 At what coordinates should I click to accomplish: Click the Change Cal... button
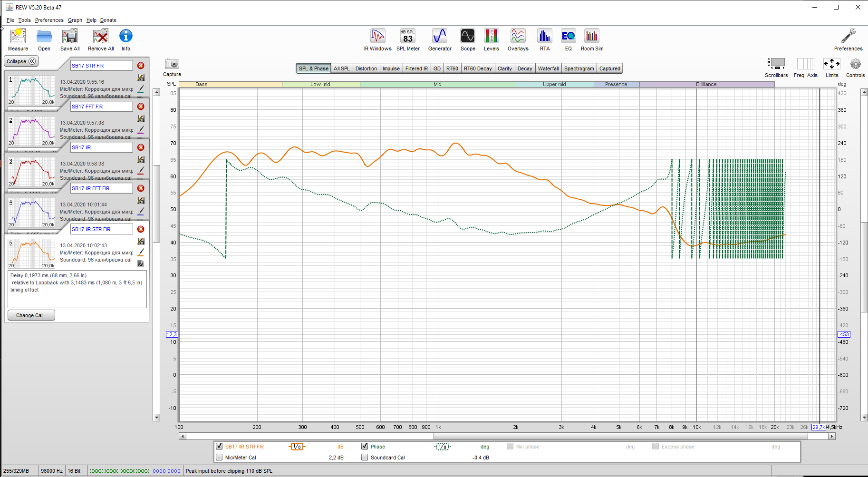tap(31, 315)
